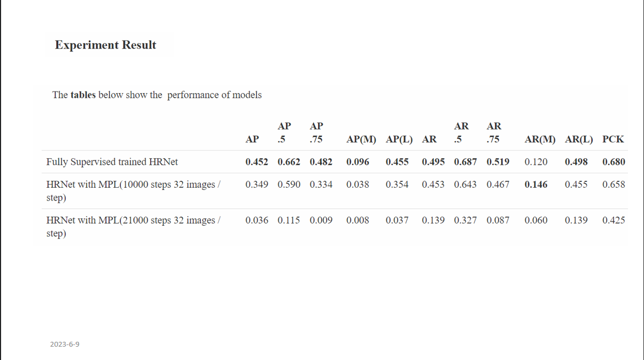The height and width of the screenshot is (360, 644).
Task: Click the PCK column header
Action: [613, 139]
